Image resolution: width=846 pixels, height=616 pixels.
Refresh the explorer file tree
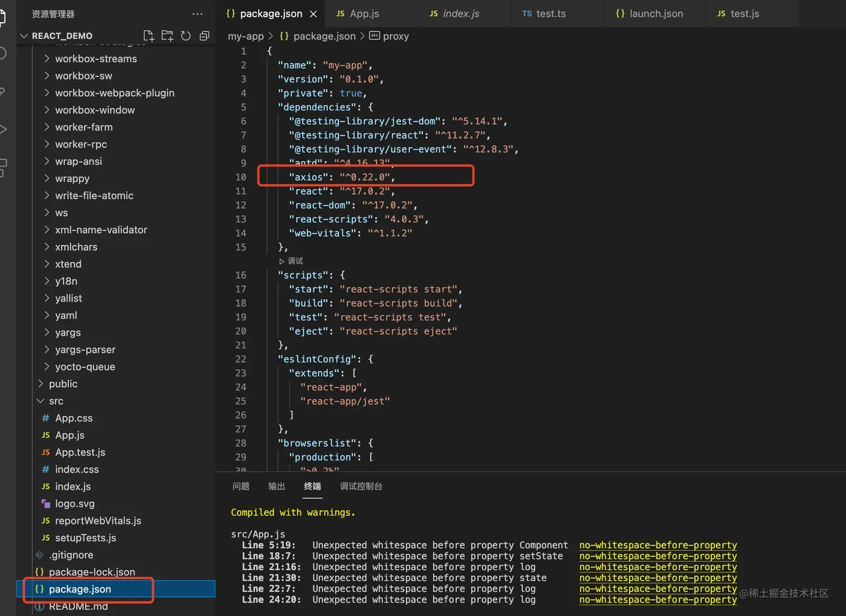pyautogui.click(x=186, y=36)
